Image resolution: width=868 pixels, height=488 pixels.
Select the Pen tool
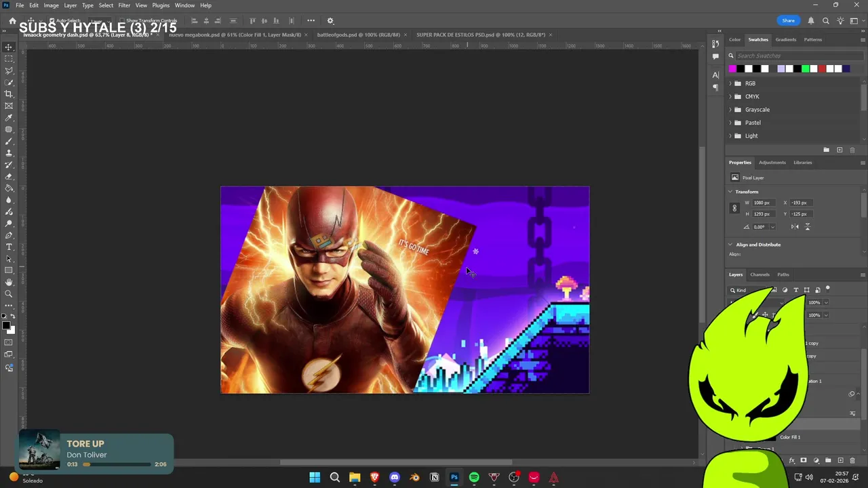[9, 235]
